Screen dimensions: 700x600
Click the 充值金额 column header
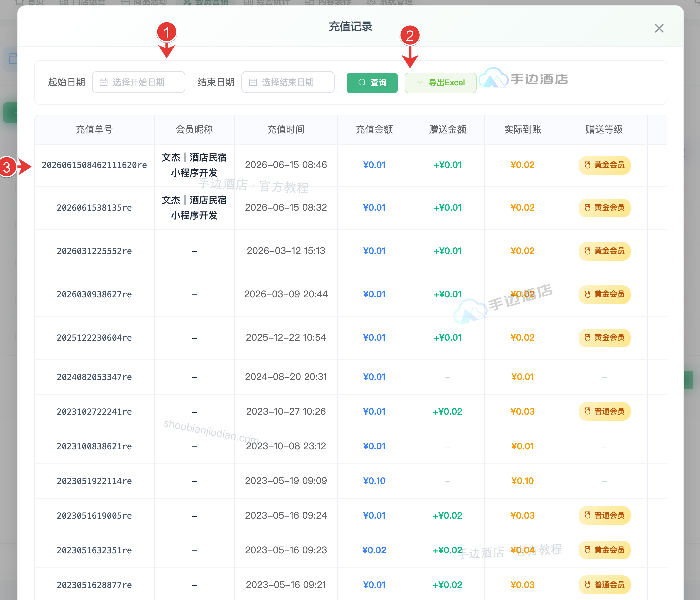pos(374,129)
